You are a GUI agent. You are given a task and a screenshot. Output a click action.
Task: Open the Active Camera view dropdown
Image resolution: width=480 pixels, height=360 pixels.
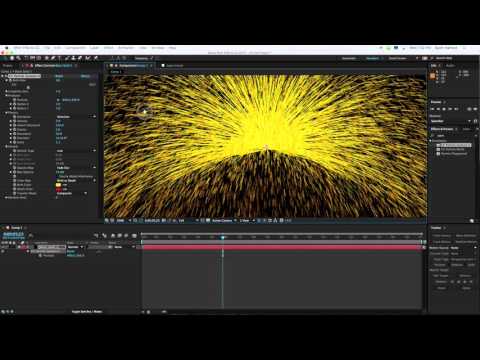[x=224, y=221]
